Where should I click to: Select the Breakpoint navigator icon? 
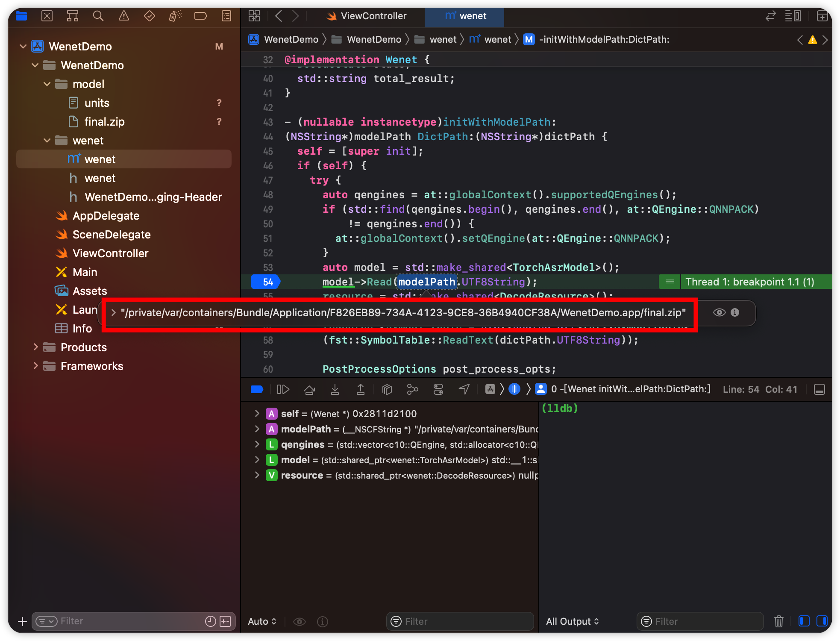coord(200,16)
